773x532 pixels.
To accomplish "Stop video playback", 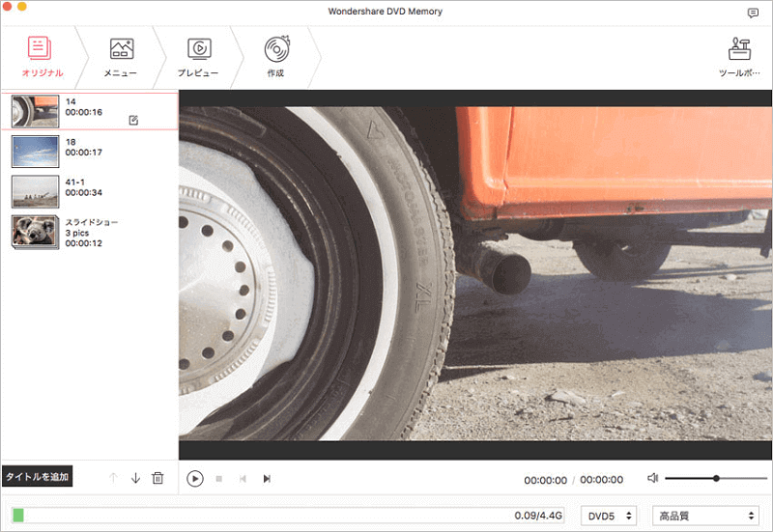I will tap(219, 478).
